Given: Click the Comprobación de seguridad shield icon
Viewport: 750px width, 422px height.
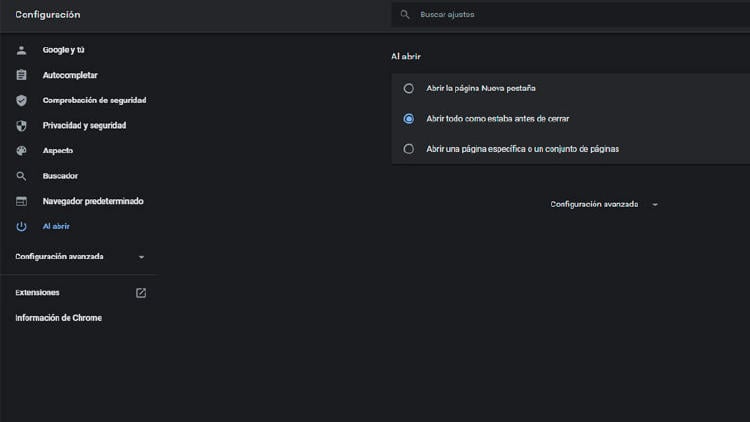Looking at the screenshot, I should (21, 101).
